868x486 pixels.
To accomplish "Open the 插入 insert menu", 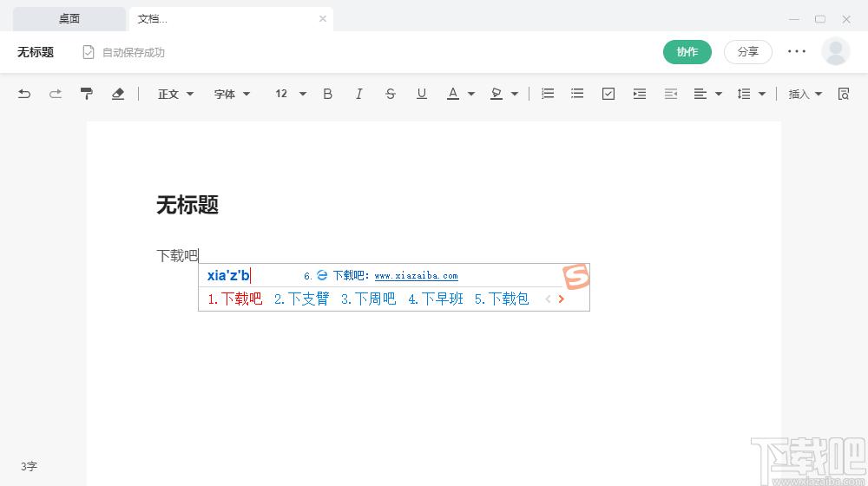I will [805, 94].
